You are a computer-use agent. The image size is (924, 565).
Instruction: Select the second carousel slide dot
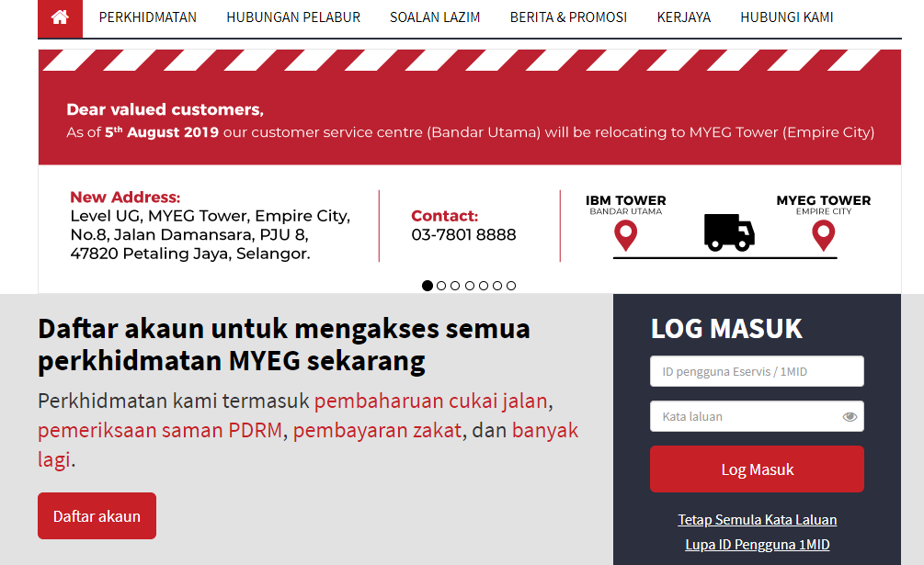pos(441,286)
